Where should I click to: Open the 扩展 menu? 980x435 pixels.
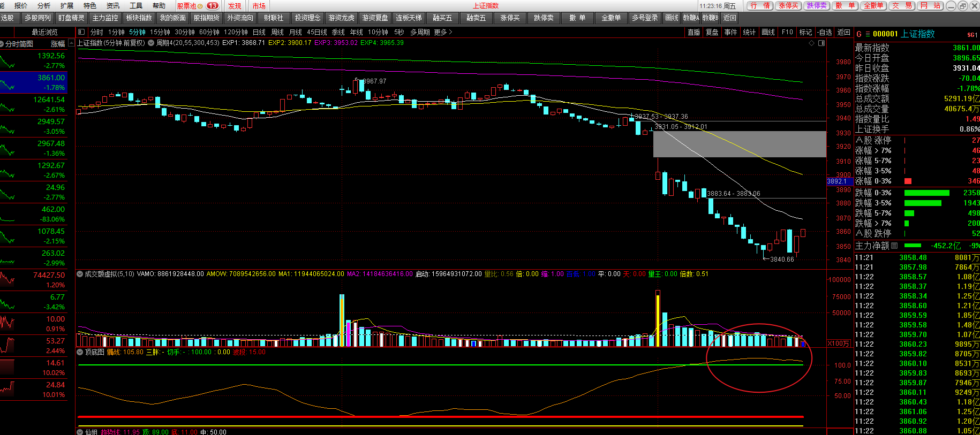coord(67,6)
